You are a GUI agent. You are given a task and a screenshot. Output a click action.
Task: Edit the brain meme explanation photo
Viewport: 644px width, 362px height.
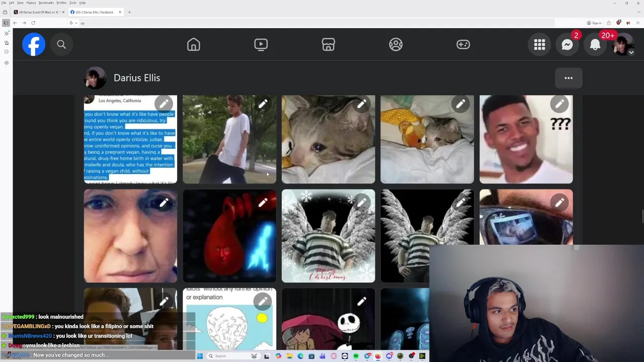tap(263, 302)
